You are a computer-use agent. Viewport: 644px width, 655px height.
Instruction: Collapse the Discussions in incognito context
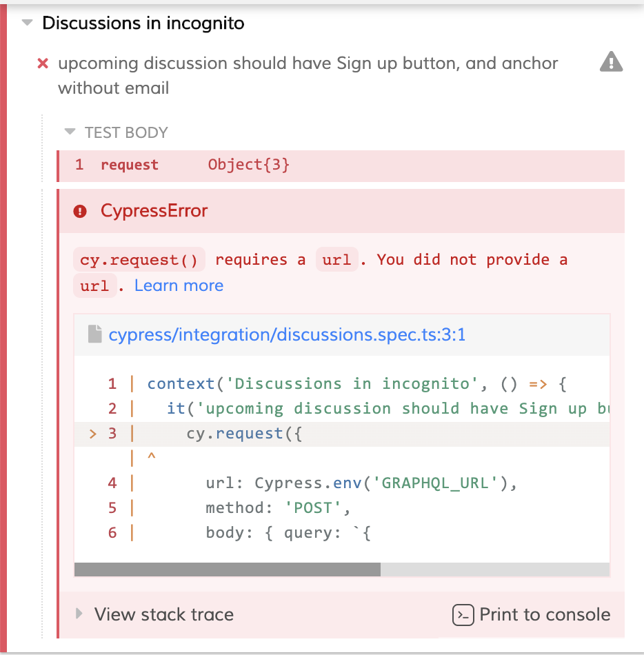(x=26, y=22)
